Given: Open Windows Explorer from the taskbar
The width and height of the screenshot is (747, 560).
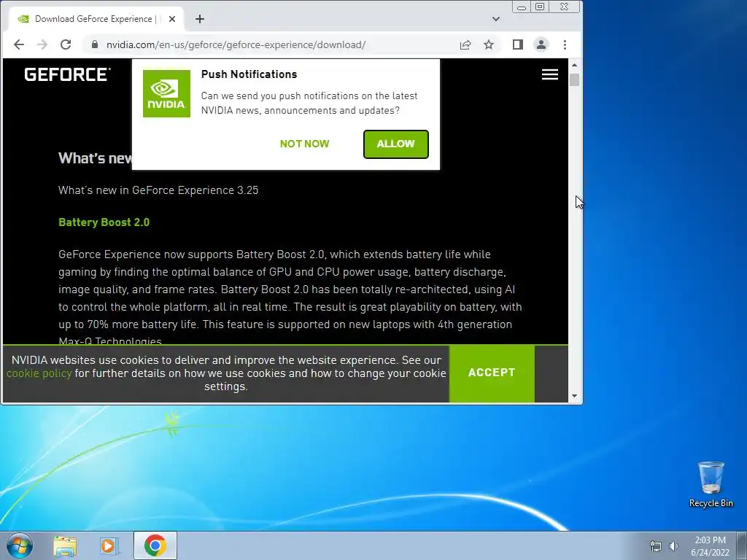Looking at the screenshot, I should point(65,545).
